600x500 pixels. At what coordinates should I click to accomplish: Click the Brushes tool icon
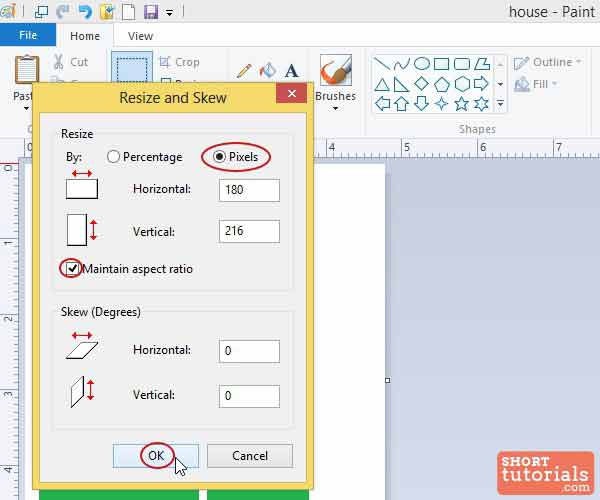[335, 72]
